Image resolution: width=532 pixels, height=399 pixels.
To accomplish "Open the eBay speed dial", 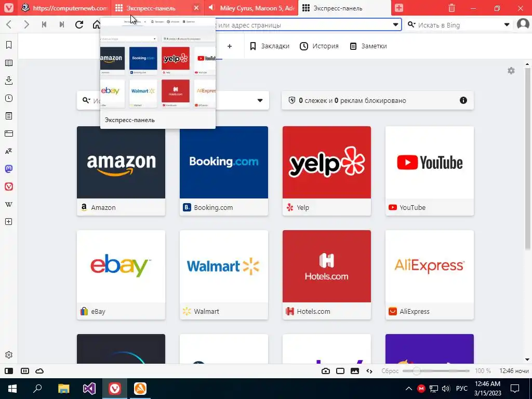I will 121,275.
